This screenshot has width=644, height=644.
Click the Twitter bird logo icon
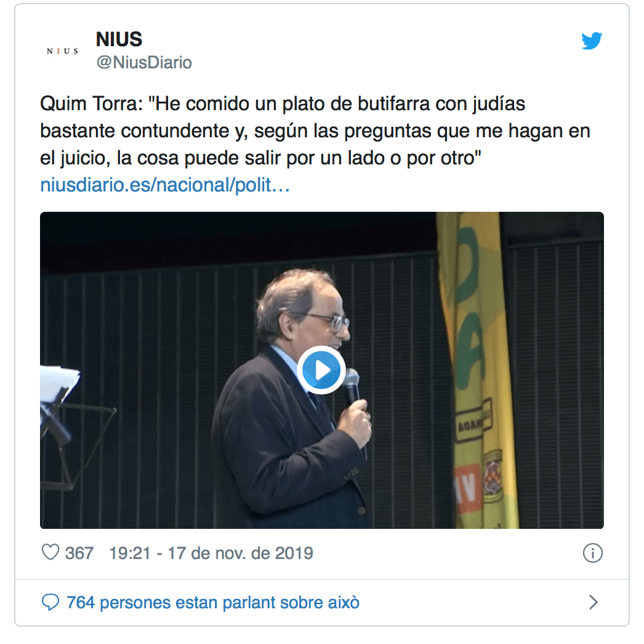[x=592, y=41]
